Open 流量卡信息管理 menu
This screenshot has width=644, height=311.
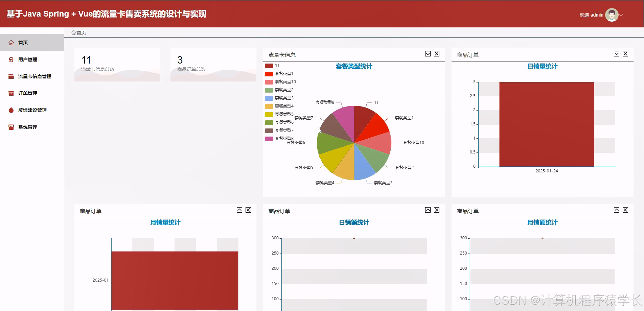click(32, 76)
